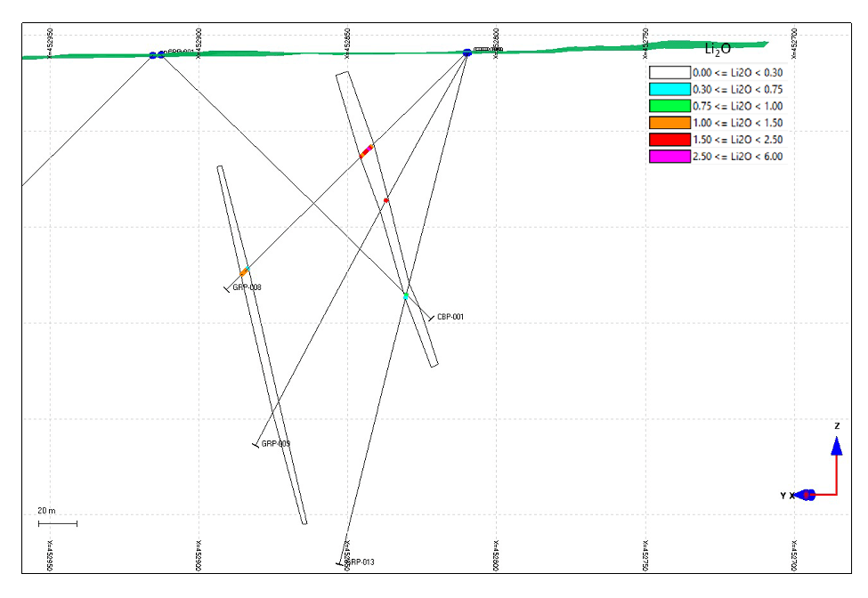The height and width of the screenshot is (598, 868).
Task: Click the blue drillhole collar marker at top center
Action: coord(467,53)
